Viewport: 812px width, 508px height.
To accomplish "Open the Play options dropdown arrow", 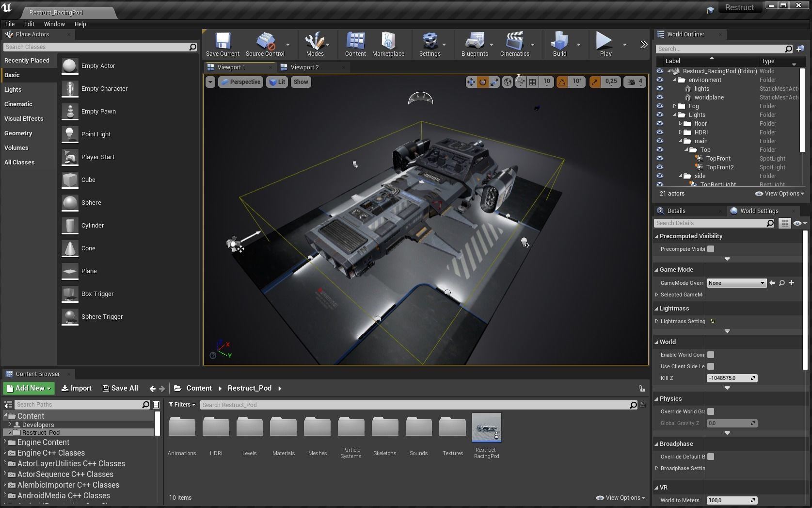I will [x=624, y=45].
